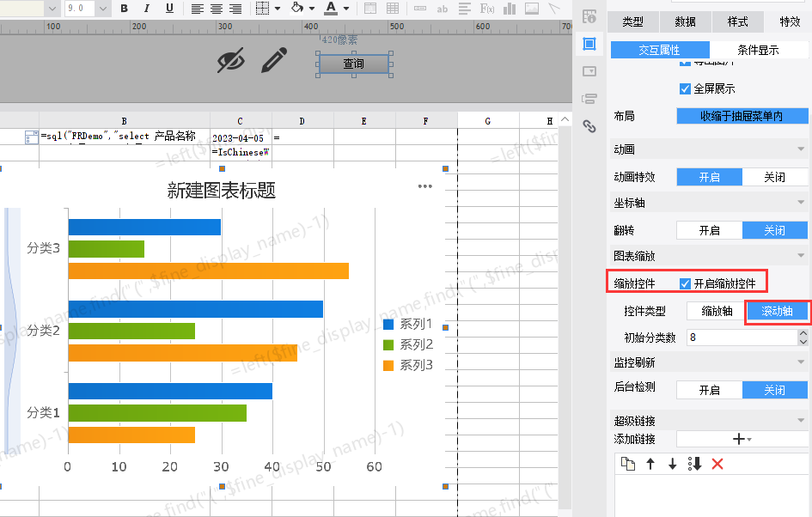Toggle bold formatting
The height and width of the screenshot is (517, 812).
click(x=125, y=9)
